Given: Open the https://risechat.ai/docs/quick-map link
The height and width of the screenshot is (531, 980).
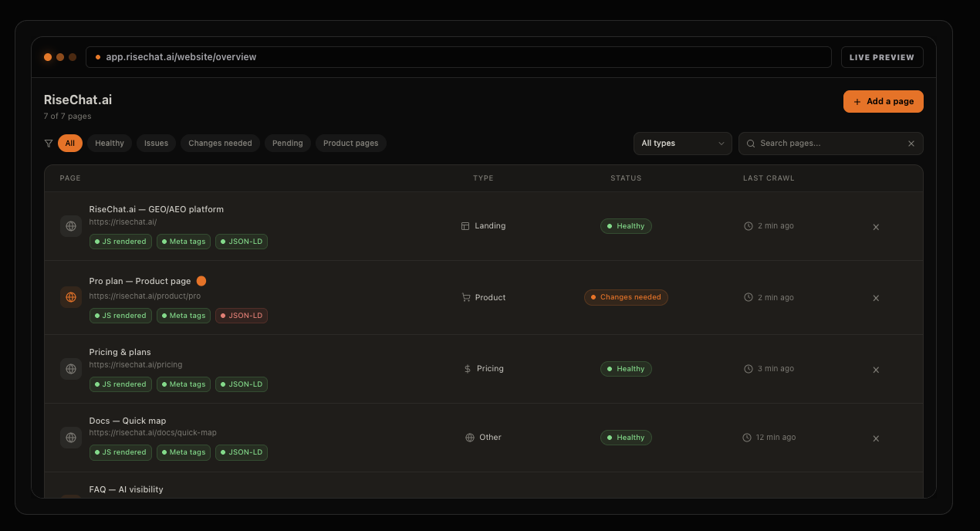Looking at the screenshot, I should pos(153,433).
